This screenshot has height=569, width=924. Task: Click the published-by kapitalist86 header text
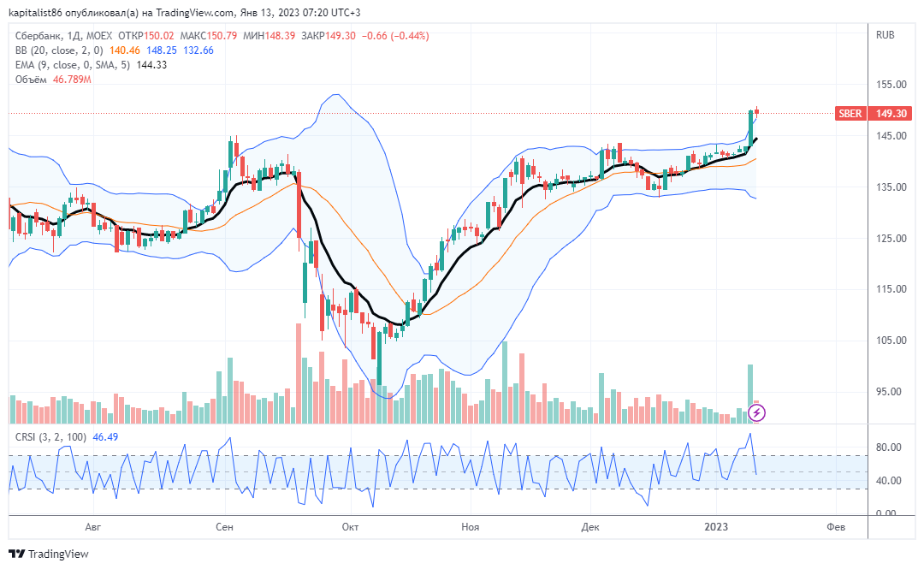point(185,12)
